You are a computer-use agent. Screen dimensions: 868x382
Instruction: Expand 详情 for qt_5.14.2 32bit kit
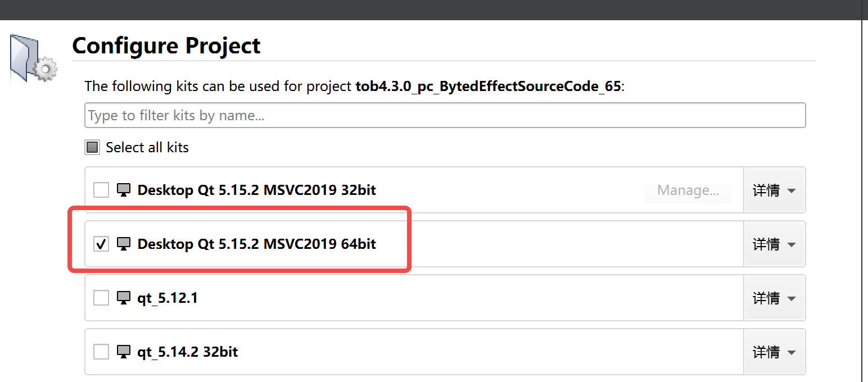774,352
